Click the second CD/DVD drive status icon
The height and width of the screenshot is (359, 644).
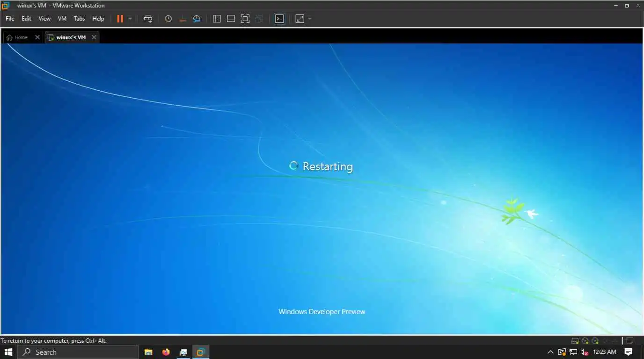[x=595, y=341]
